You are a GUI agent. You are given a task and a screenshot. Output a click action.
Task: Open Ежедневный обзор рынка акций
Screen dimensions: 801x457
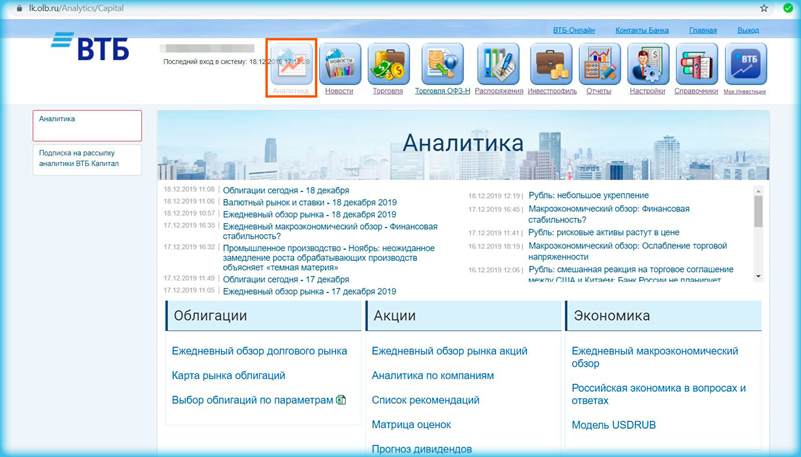(x=450, y=351)
